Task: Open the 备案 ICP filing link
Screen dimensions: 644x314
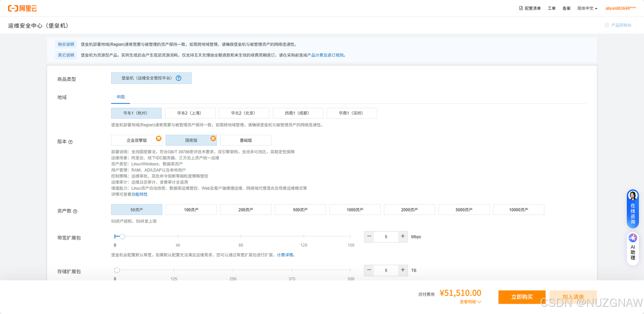Action: pos(566,8)
